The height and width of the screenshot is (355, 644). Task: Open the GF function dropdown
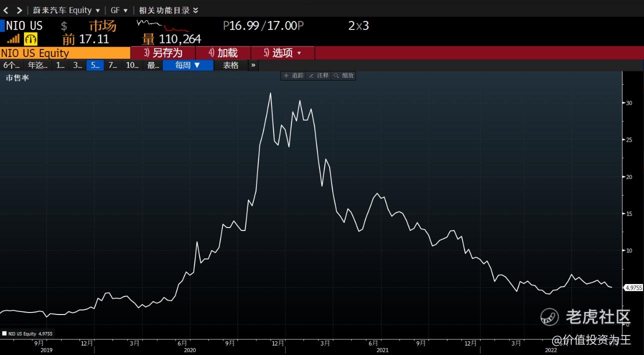point(119,10)
